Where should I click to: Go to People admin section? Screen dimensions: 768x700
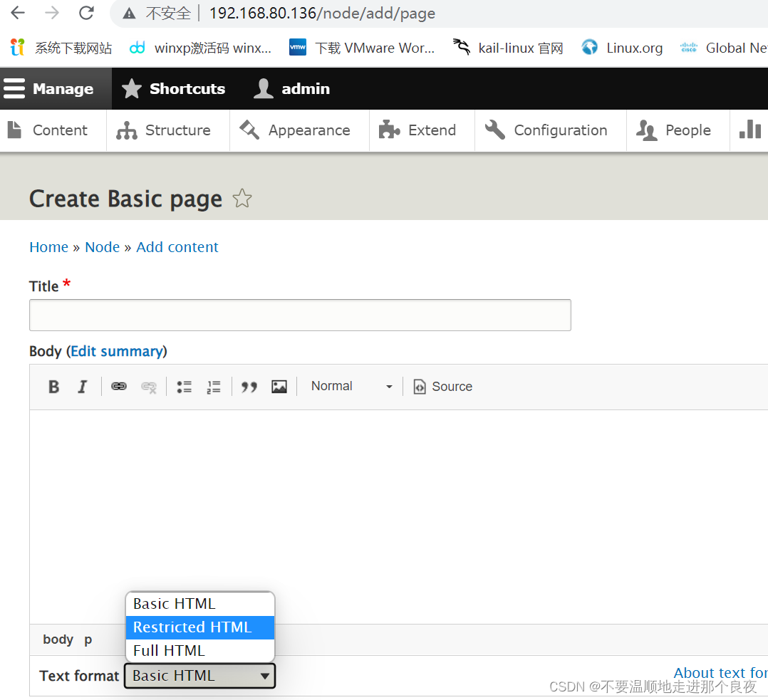678,130
